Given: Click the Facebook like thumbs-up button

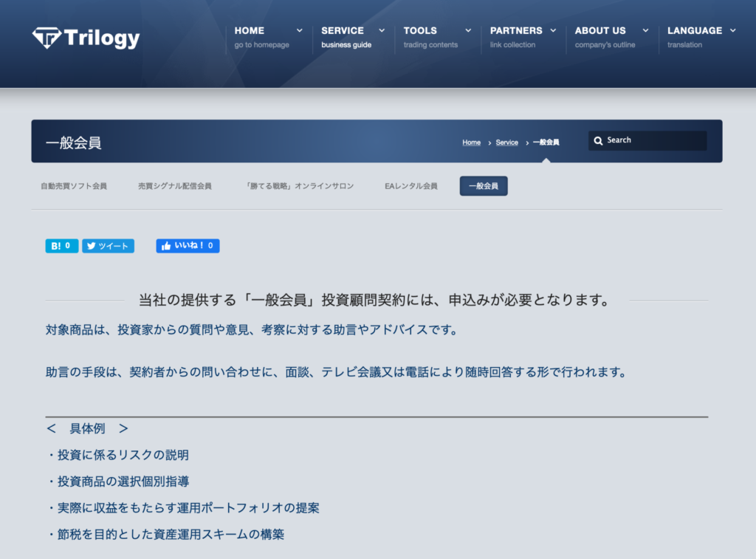Looking at the screenshot, I should [x=188, y=246].
